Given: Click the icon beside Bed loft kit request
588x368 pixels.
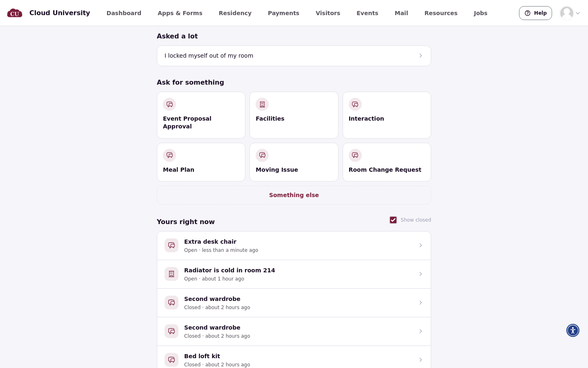Looking at the screenshot, I should [171, 360].
